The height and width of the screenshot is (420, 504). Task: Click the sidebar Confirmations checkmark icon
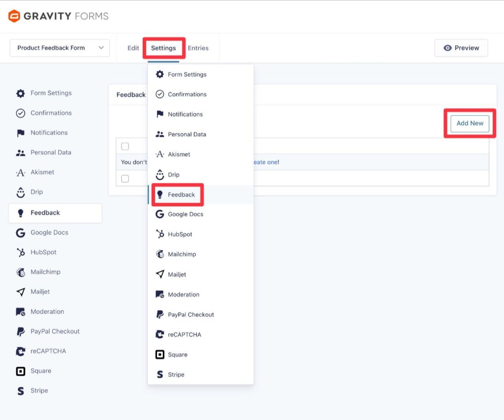[21, 113]
